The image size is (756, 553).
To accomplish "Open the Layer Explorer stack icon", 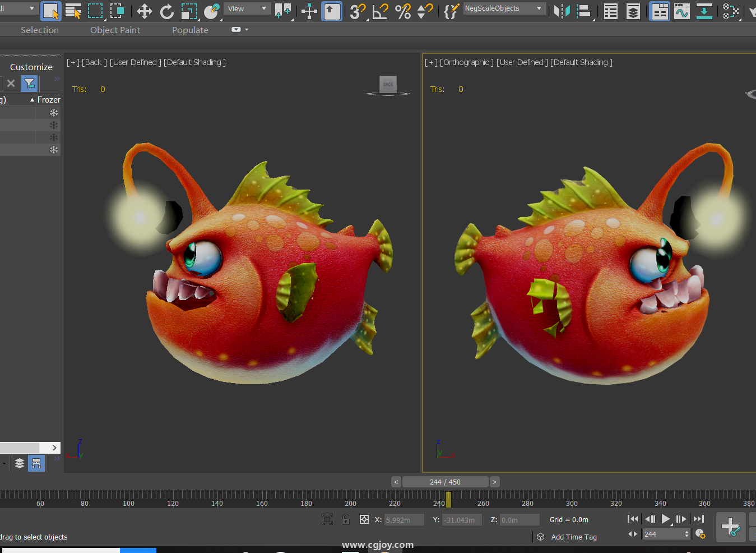I will 633,11.
